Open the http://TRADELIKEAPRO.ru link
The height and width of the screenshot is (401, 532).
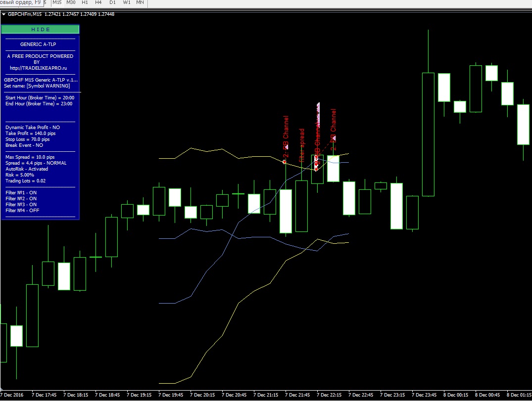click(38, 68)
